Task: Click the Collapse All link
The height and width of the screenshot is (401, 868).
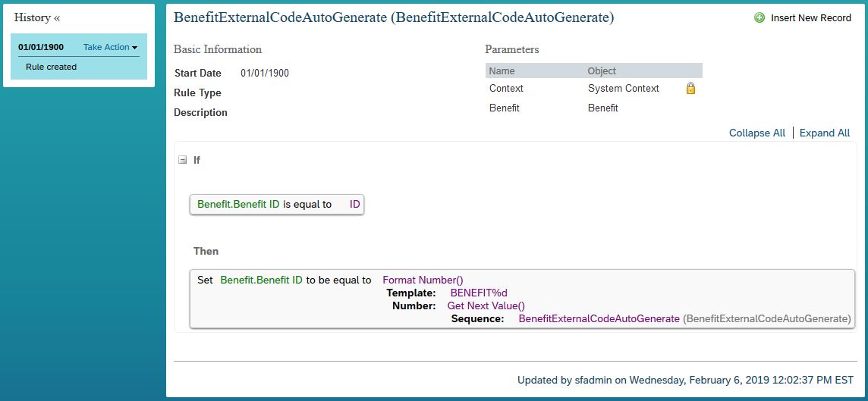Action: pyautogui.click(x=756, y=133)
